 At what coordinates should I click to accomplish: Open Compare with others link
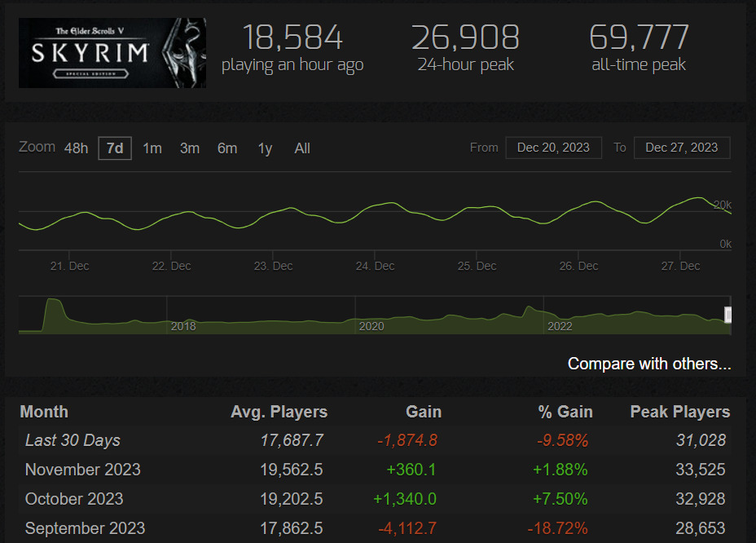pyautogui.click(x=649, y=364)
